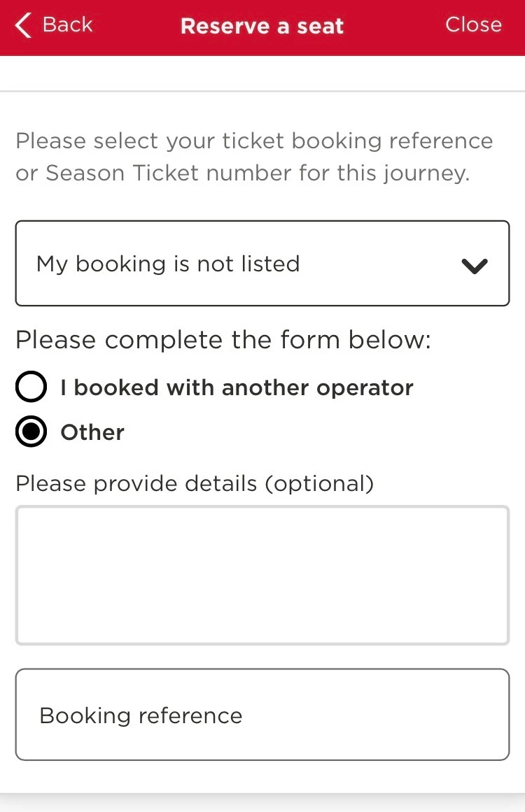525x812 pixels.
Task: Tap the Please complete the form below heading
Action: [223, 340]
